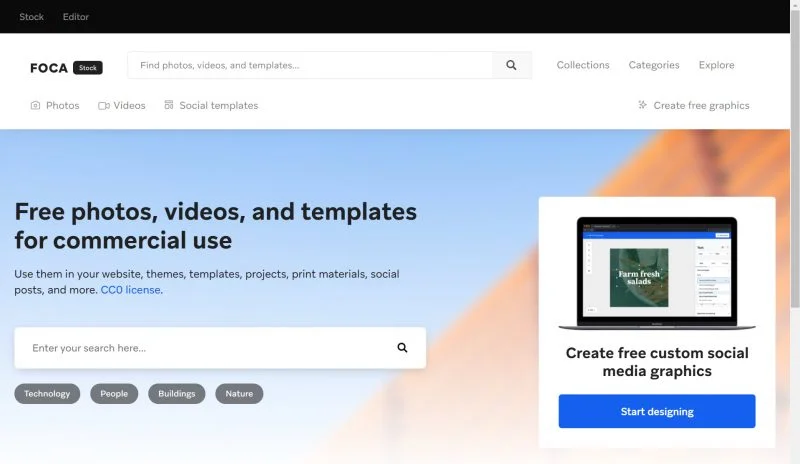Open the CC0 license link
The width and height of the screenshot is (800, 464).
coord(131,290)
